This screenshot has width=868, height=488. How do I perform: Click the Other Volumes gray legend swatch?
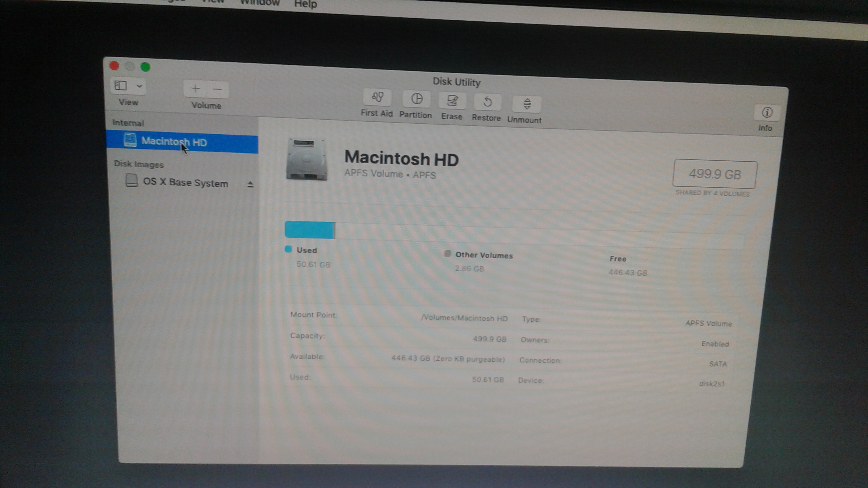448,253
